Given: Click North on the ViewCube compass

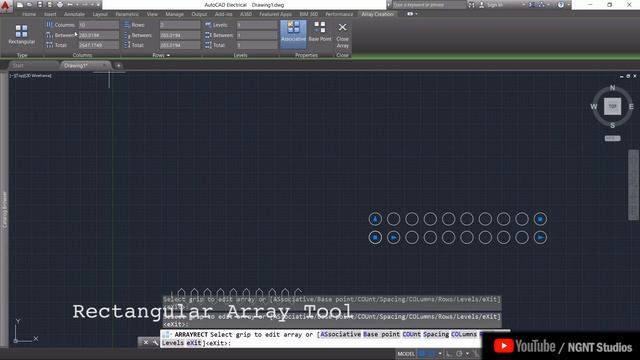Looking at the screenshot, I should click(x=612, y=88).
